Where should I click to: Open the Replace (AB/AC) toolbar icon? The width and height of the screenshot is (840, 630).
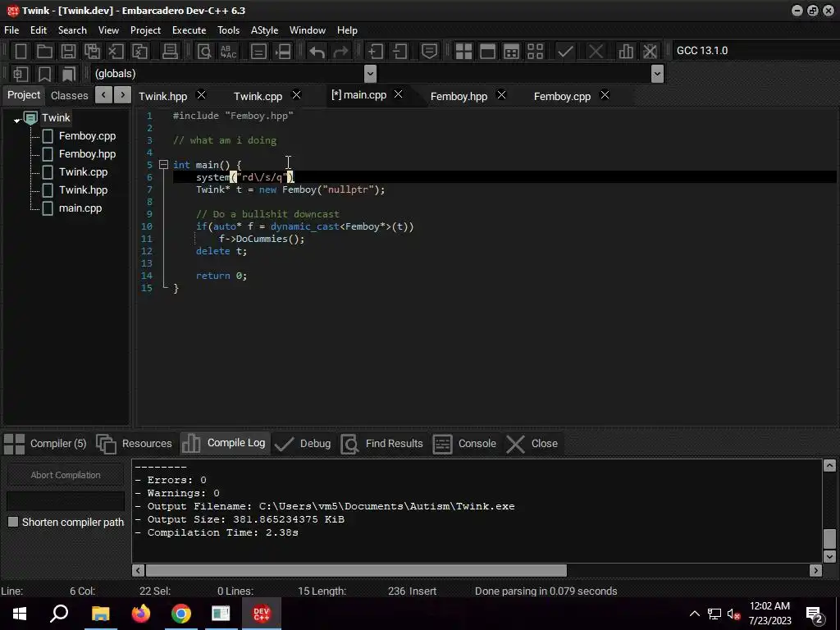[x=229, y=52]
